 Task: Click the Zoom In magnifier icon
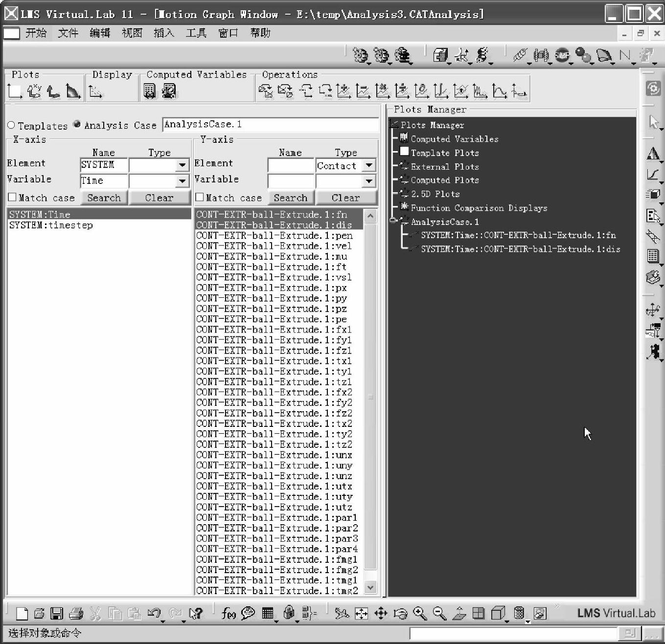420,613
